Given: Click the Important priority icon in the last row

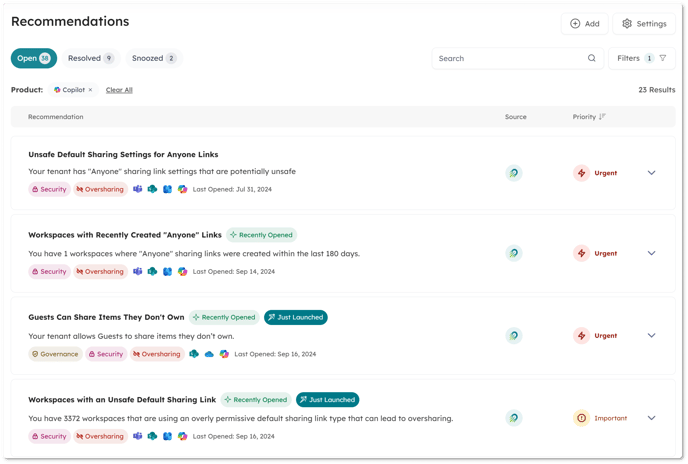Looking at the screenshot, I should tap(581, 418).
